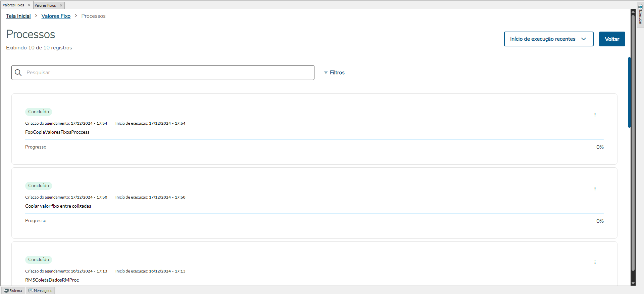The image size is (644, 294).
Task: Switch to the second Valores Fixos tab
Action: [x=45, y=5]
